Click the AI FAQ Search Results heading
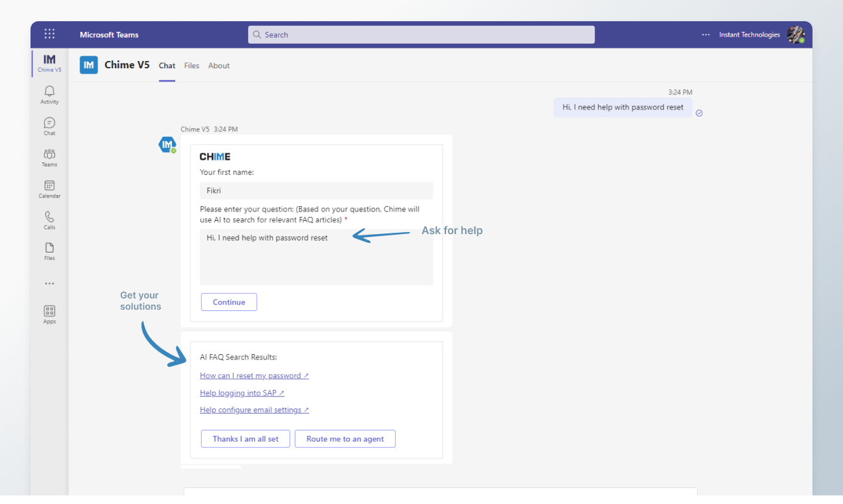Viewport: 843px width, 504px height. (x=238, y=357)
